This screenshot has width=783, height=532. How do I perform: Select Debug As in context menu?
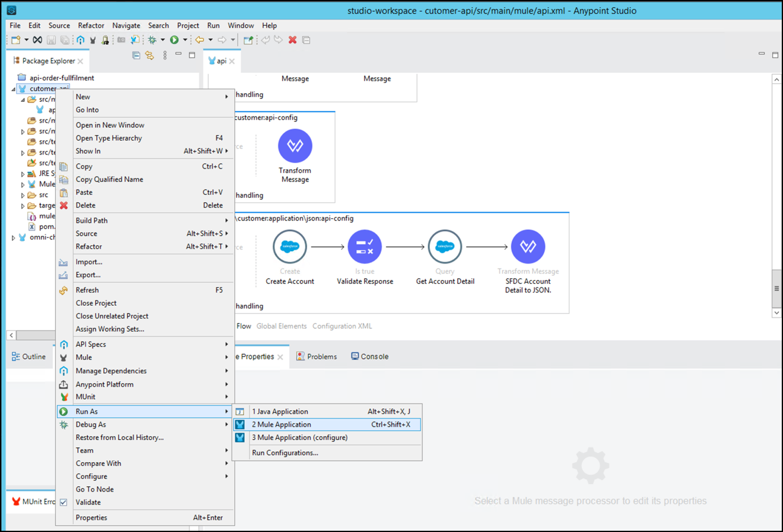(145, 424)
